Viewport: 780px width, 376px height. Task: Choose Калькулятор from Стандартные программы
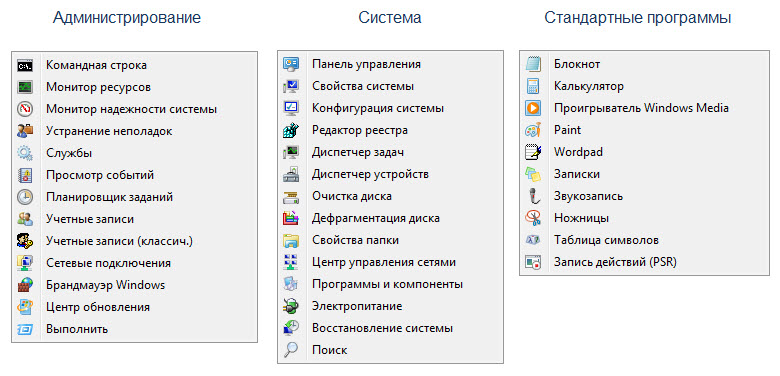tap(644, 86)
